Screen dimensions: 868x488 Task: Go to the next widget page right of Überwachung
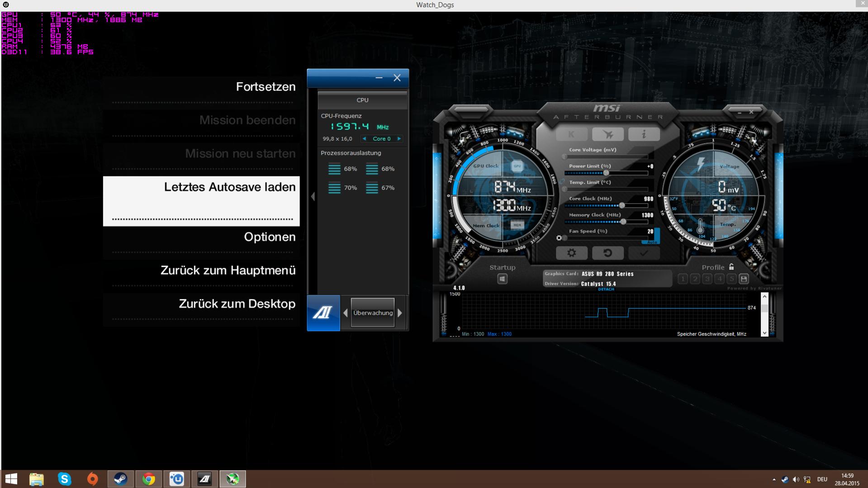[400, 313]
